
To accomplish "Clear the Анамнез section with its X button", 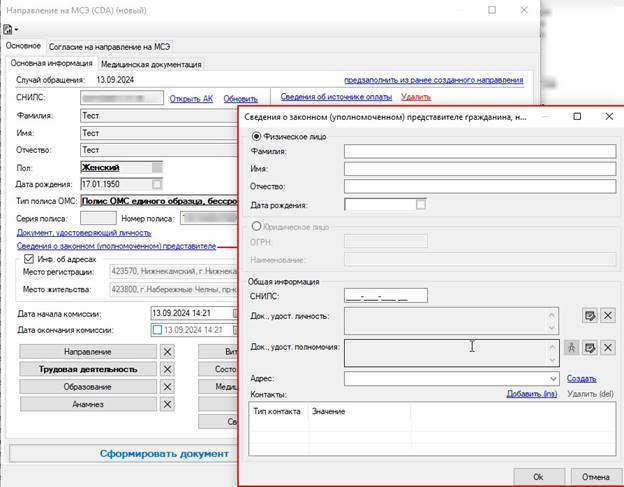I will [x=168, y=404].
